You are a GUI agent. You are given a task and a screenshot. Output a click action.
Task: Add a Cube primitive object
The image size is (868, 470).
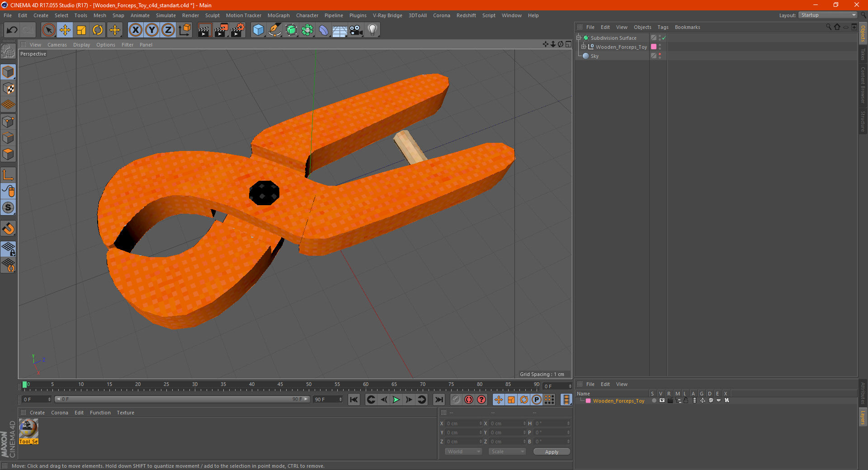click(x=258, y=30)
